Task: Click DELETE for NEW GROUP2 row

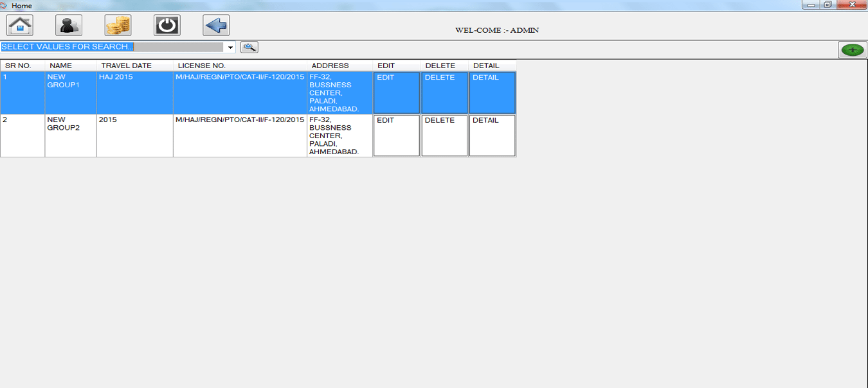Action: click(x=444, y=136)
